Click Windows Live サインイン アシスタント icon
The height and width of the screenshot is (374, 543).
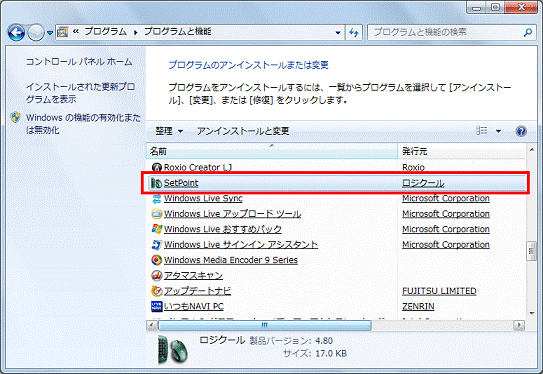[x=157, y=244]
